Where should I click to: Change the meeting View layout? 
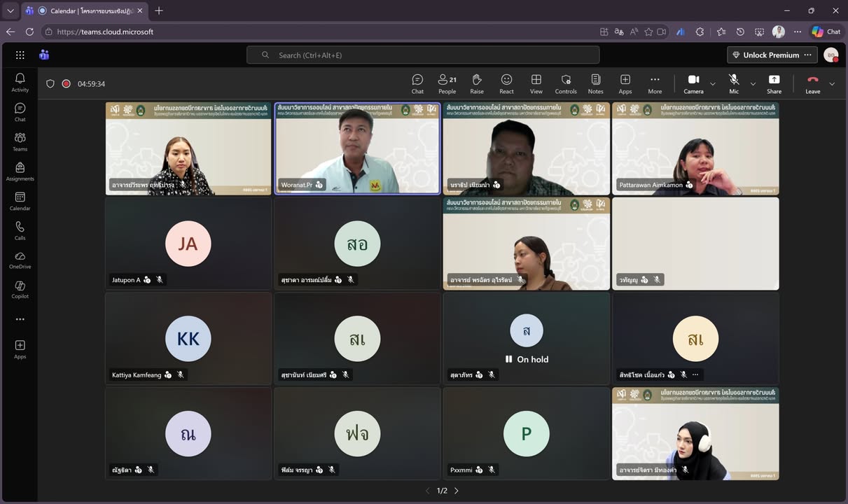pos(536,83)
